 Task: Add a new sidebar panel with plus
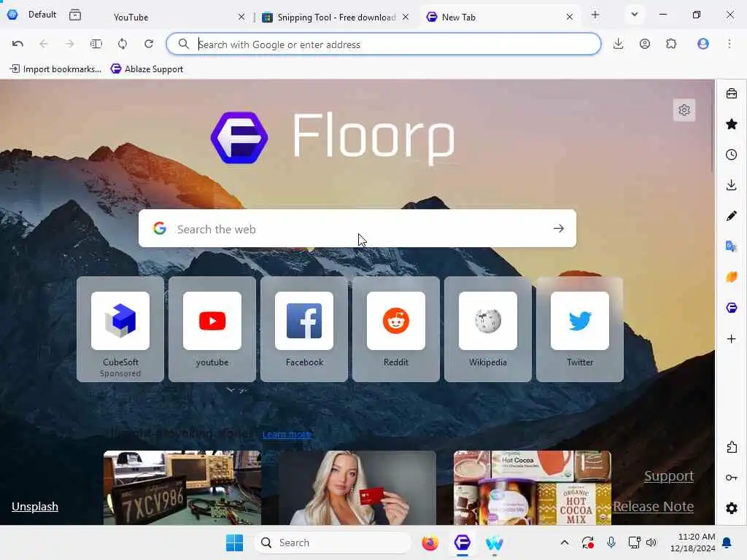point(731,338)
